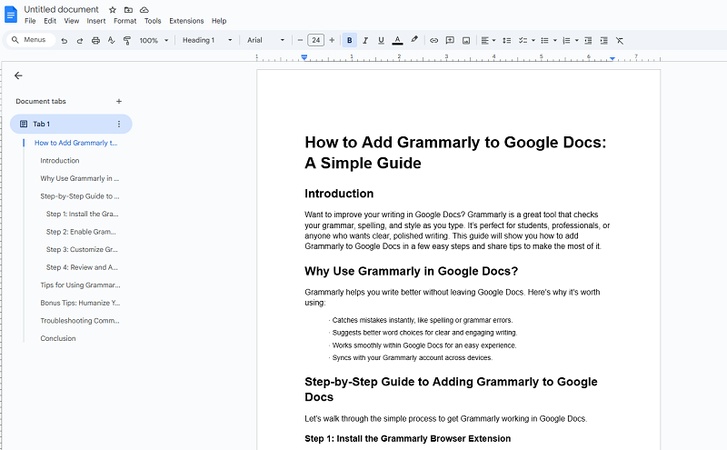
Task: Click the Redo icon
Action: point(80,41)
